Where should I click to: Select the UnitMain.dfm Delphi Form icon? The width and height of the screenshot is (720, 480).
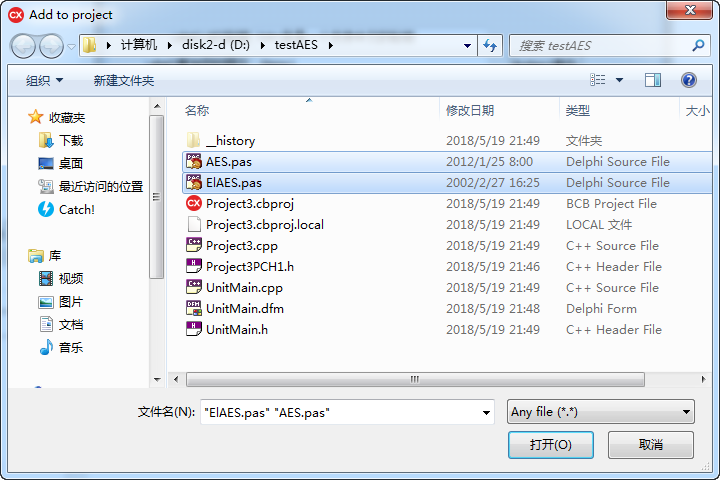[x=194, y=308]
